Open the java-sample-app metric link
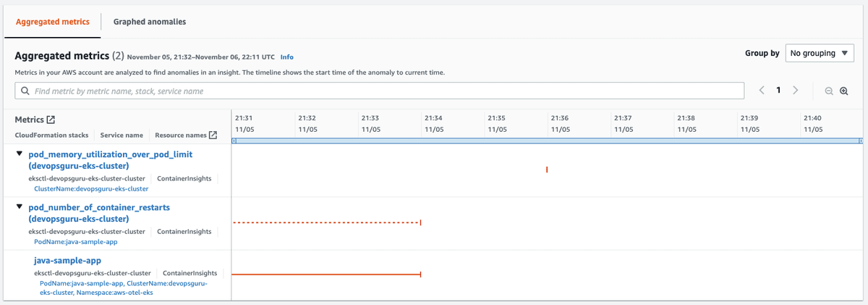 click(x=67, y=260)
